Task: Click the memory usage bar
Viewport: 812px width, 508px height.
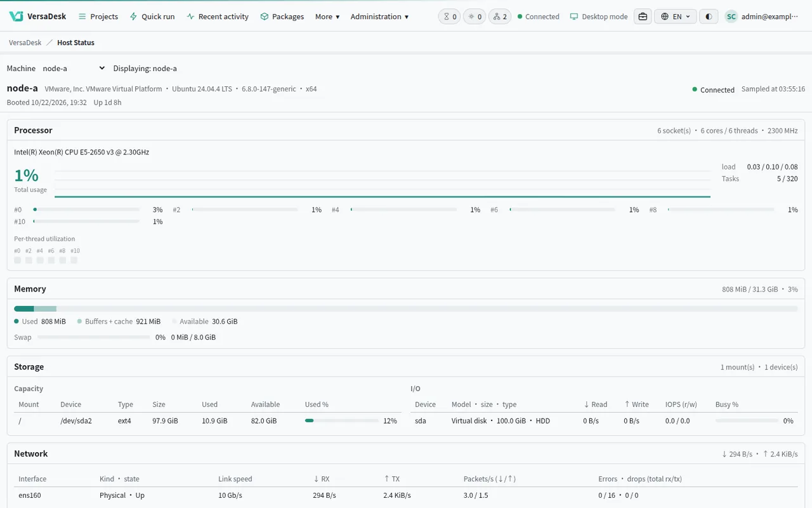Action: (406, 309)
